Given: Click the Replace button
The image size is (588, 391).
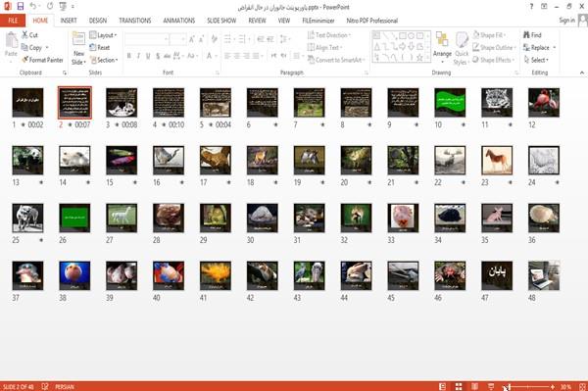Looking at the screenshot, I should click(x=536, y=48).
